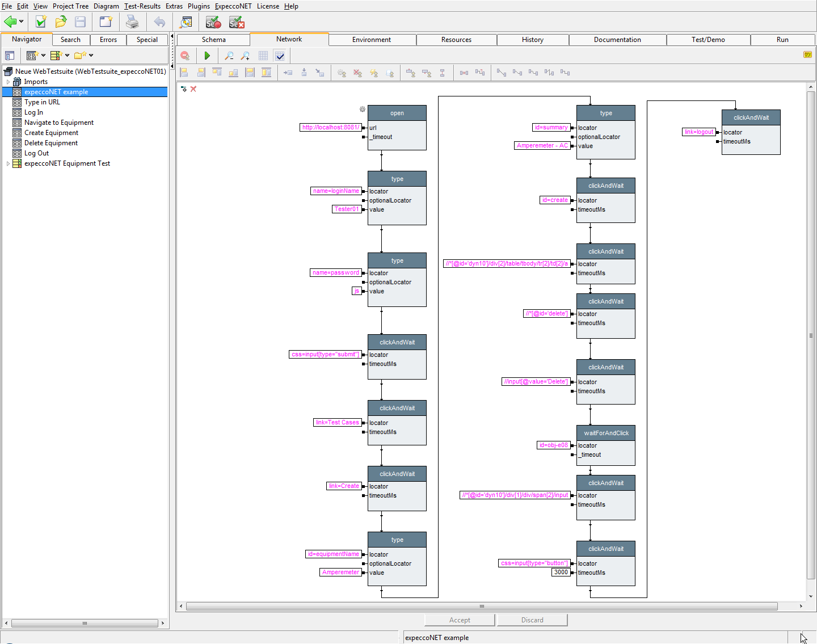Click the green Run play button
This screenshot has width=817, height=644.
[207, 56]
